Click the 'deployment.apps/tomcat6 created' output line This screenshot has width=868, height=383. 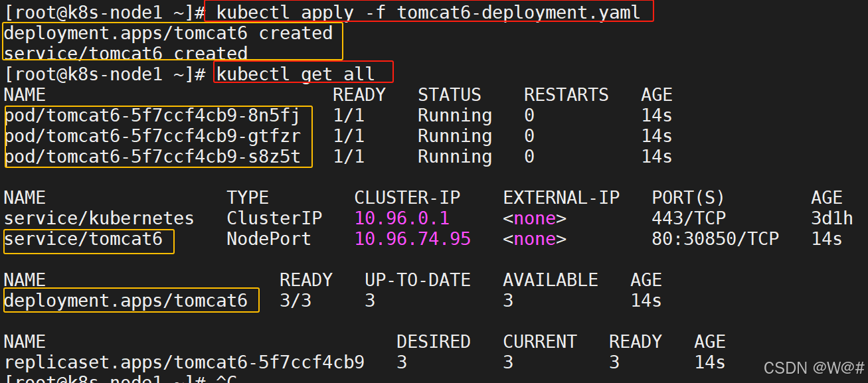coord(168,33)
